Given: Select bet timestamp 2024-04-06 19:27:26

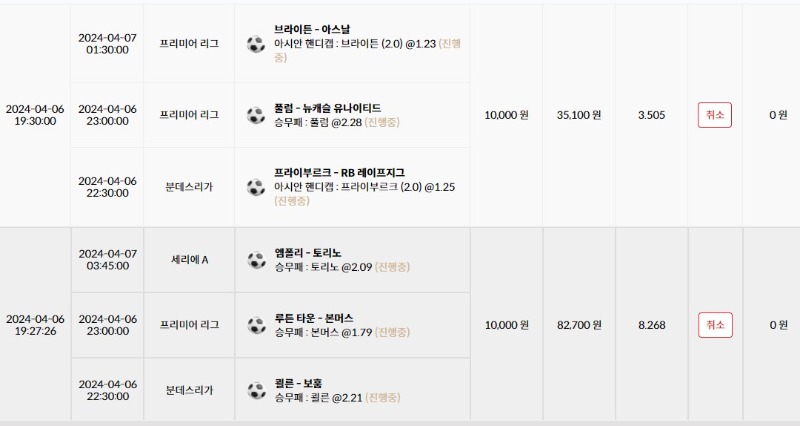Looking at the screenshot, I should tap(35, 325).
